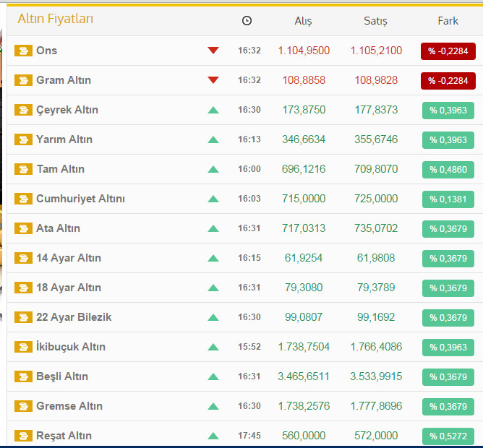
Task: Click the Satış column header
Action: pyautogui.click(x=375, y=21)
